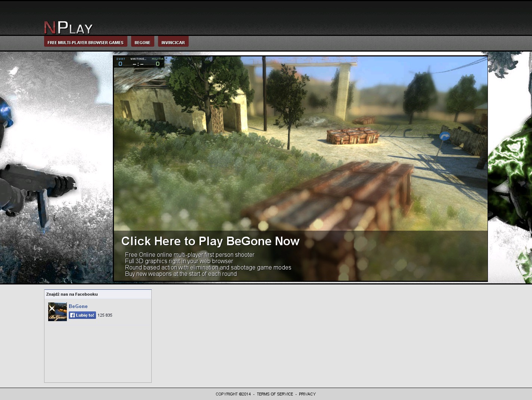Open the Privacy footer link
The height and width of the screenshot is (400, 532).
coord(307,394)
